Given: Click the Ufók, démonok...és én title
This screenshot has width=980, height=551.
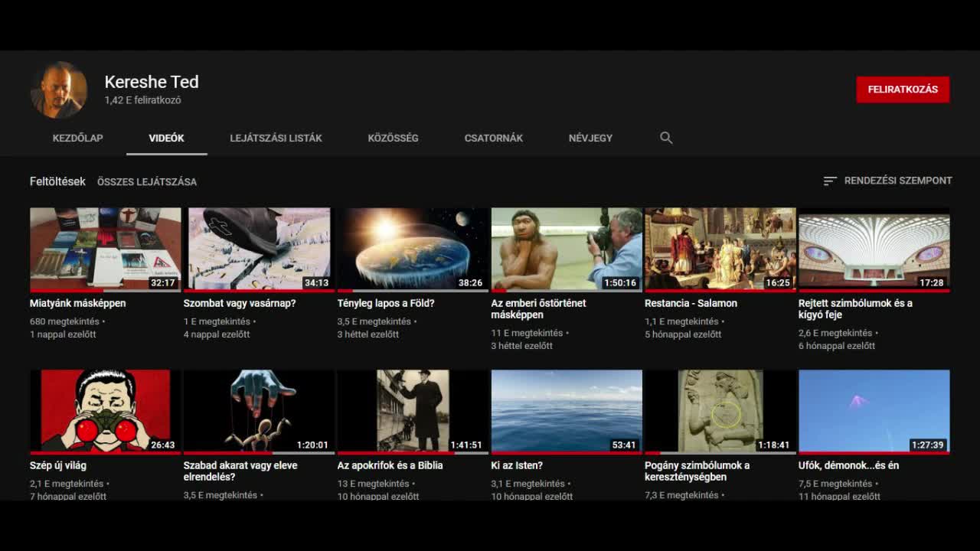Looking at the screenshot, I should (848, 466).
